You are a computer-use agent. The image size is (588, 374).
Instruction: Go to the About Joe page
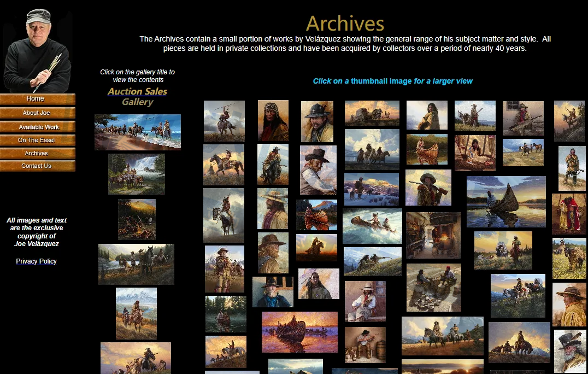pos(37,113)
